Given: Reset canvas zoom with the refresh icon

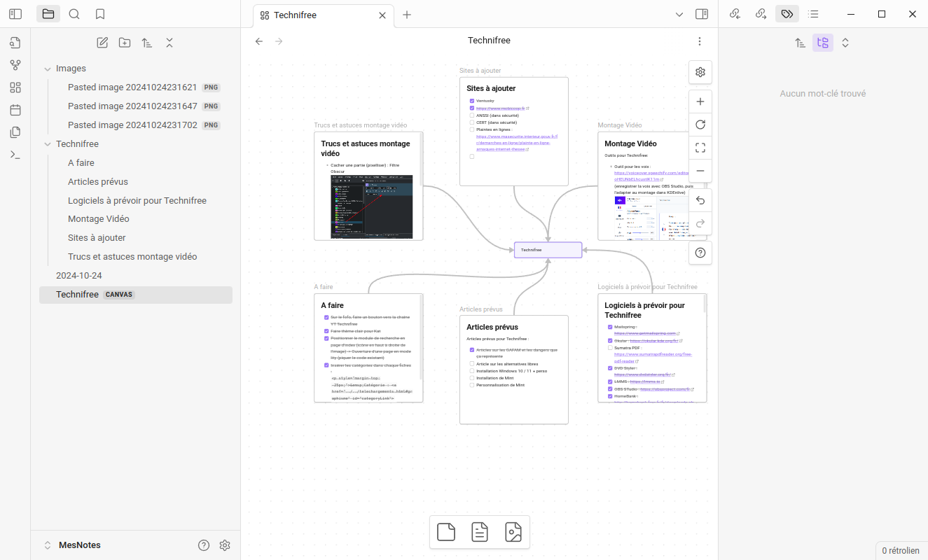Looking at the screenshot, I should point(700,125).
